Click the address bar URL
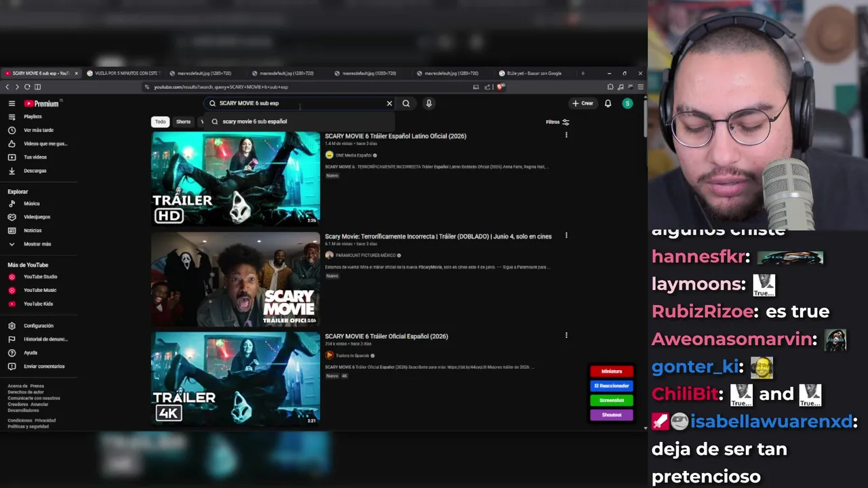 tap(220, 87)
